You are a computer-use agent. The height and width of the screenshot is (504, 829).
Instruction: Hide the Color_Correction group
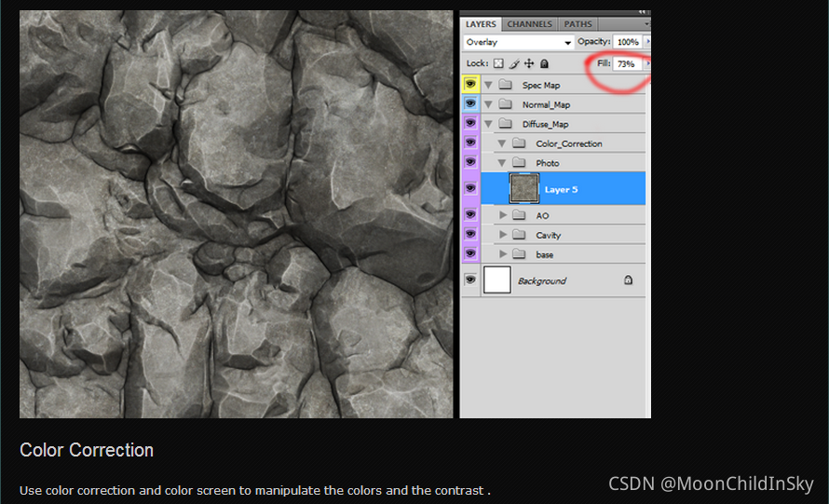(470, 143)
